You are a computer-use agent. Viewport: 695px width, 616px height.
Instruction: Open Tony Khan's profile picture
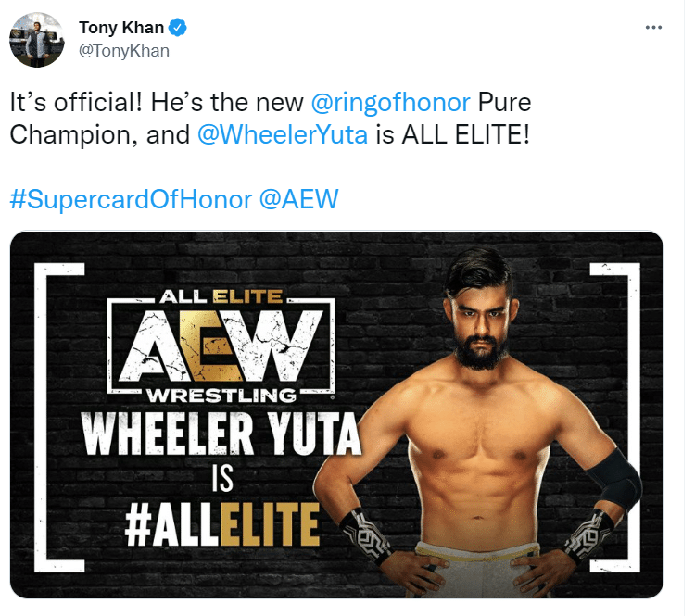pos(37,40)
